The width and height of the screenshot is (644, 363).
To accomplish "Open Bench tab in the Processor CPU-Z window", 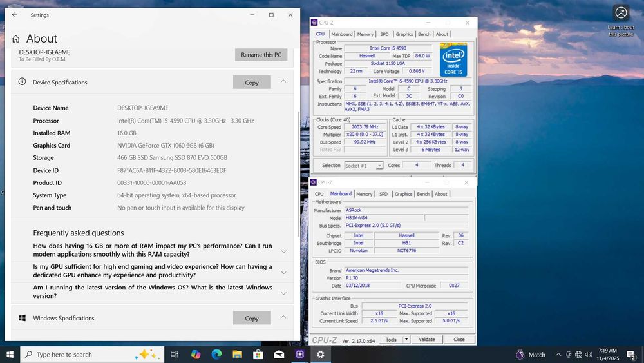I will coord(424,34).
